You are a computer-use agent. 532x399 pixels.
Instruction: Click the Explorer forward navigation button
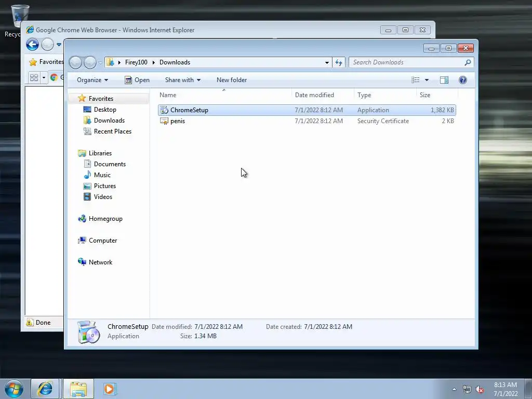pyautogui.click(x=90, y=62)
